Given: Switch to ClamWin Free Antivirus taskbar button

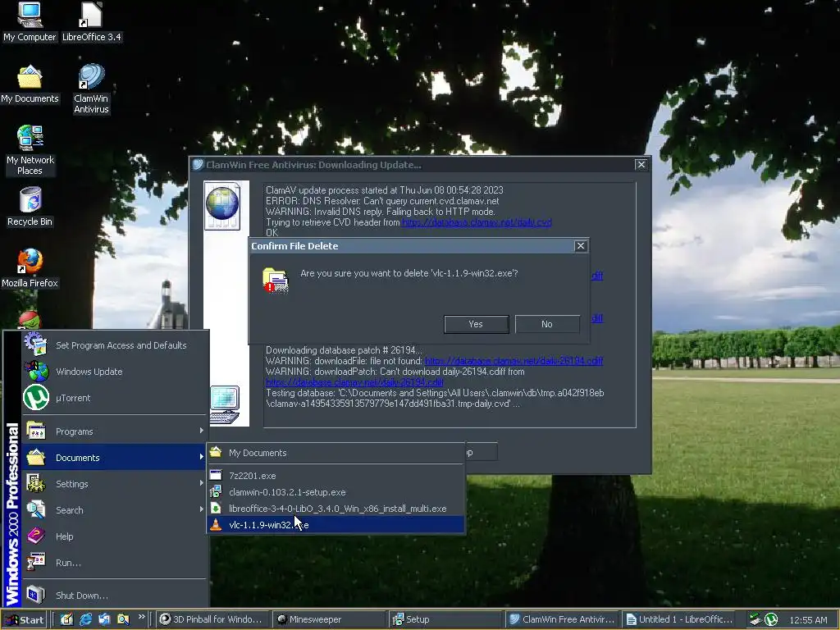Looking at the screenshot, I should click(x=562, y=619).
